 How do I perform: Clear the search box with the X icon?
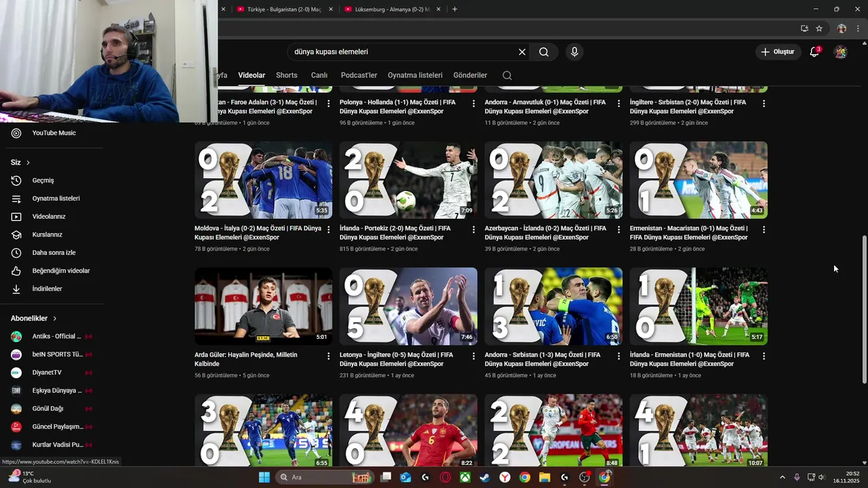522,52
